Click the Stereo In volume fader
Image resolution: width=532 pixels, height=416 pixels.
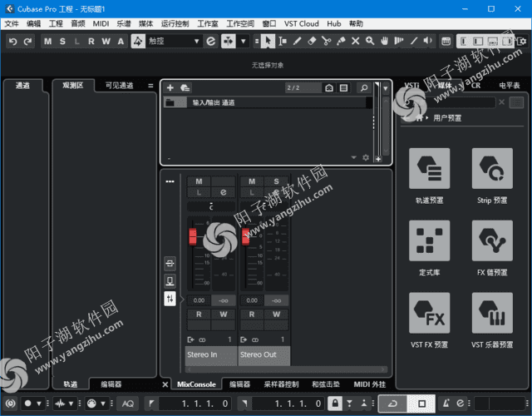[193, 236]
